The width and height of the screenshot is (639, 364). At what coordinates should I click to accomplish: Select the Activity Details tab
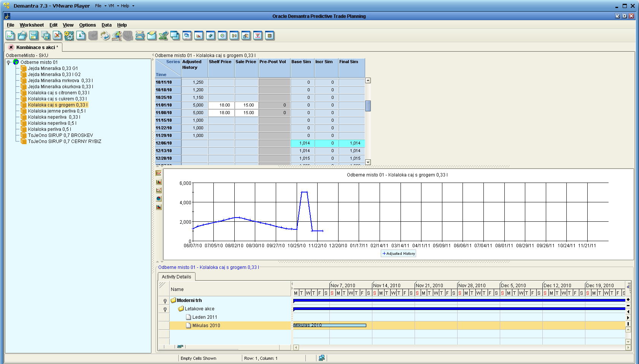click(x=176, y=277)
